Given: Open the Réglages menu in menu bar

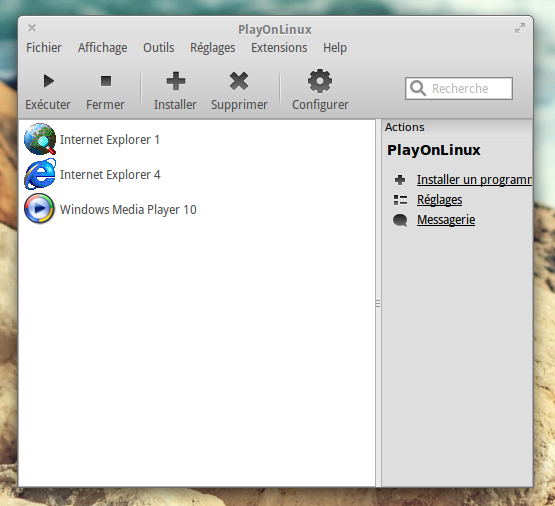Looking at the screenshot, I should click(213, 47).
